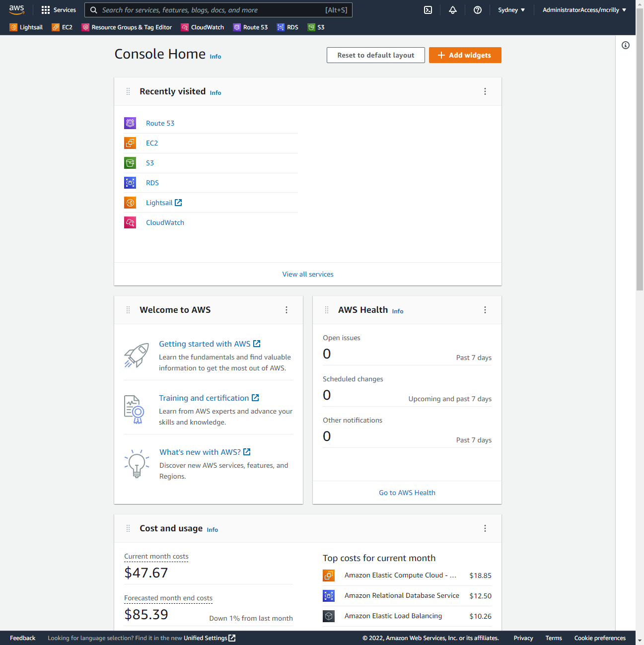This screenshot has height=645, width=644.
Task: Open the Lightsail external link
Action: [164, 203]
